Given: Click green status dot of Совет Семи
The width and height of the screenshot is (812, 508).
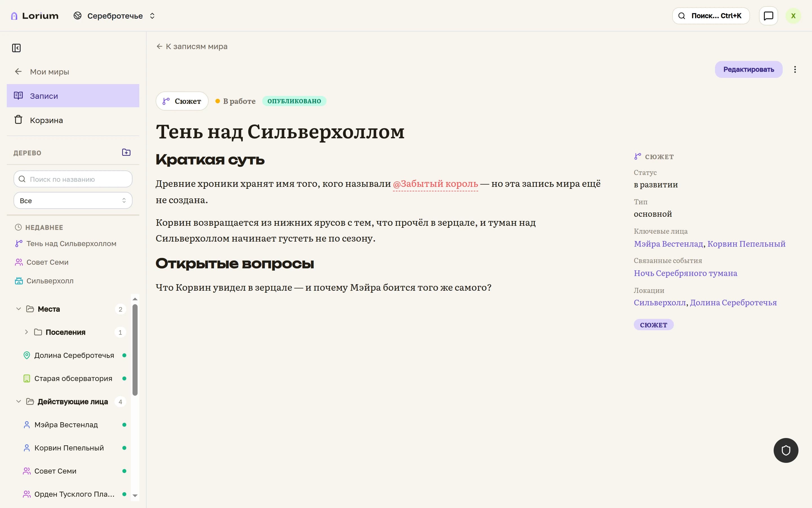Looking at the screenshot, I should coord(124,471).
